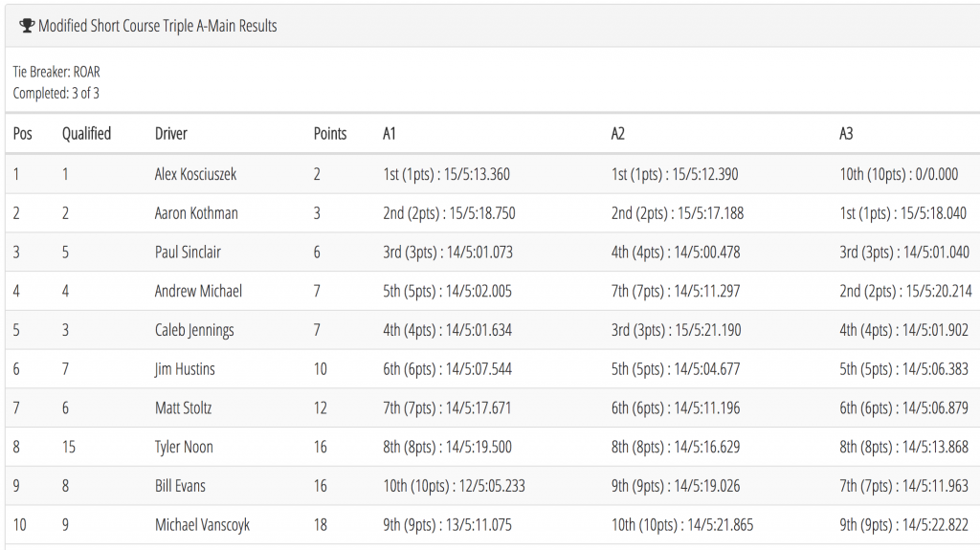Image resolution: width=980 pixels, height=550 pixels.
Task: Click Jim Hustins driver entry
Action: [185, 369]
